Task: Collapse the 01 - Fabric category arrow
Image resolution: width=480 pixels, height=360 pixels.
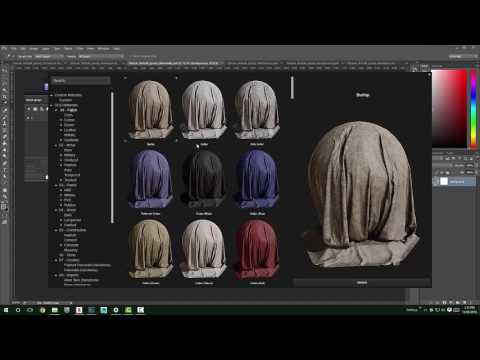Action: (56, 110)
